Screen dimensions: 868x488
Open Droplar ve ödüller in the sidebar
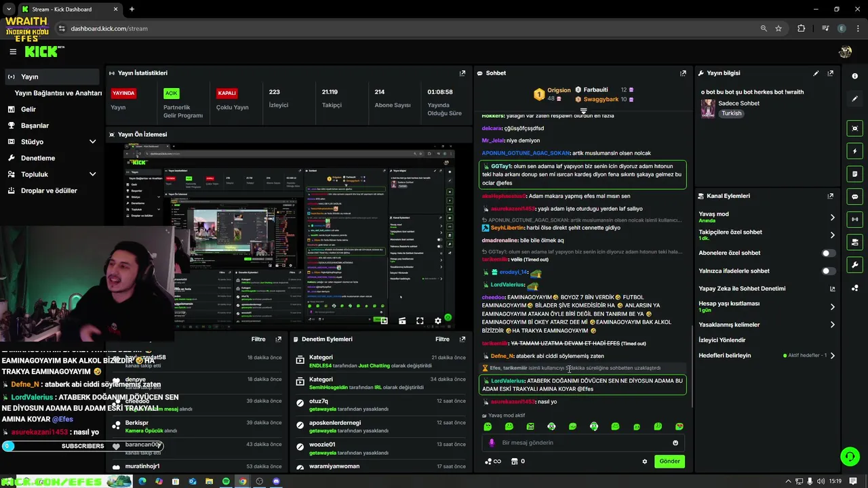pos(49,190)
